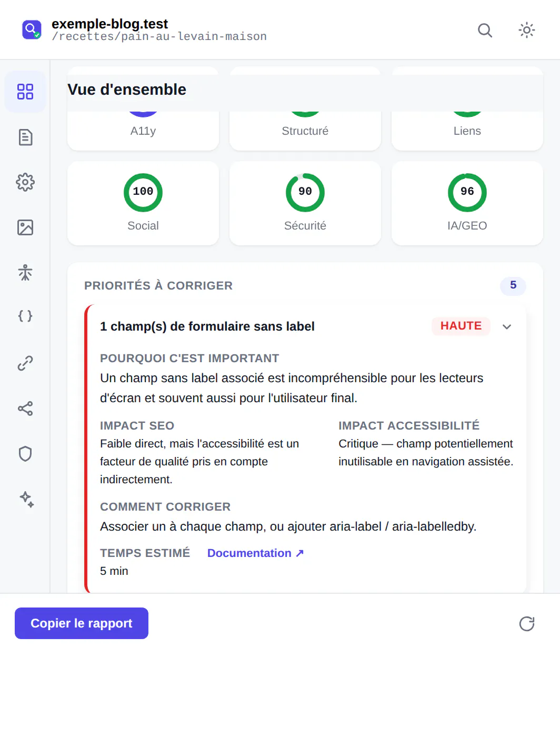Click the refresh analysis icon at bottom
The image size is (560, 737).
pyautogui.click(x=526, y=623)
